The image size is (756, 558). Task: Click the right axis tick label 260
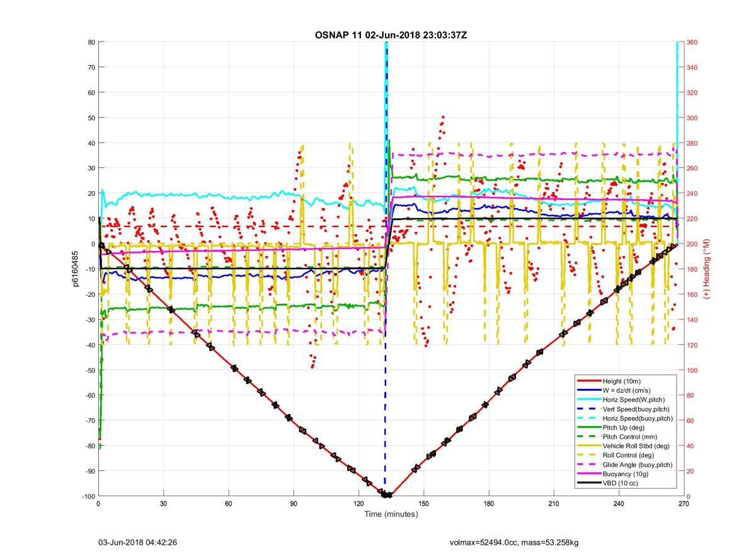click(693, 168)
